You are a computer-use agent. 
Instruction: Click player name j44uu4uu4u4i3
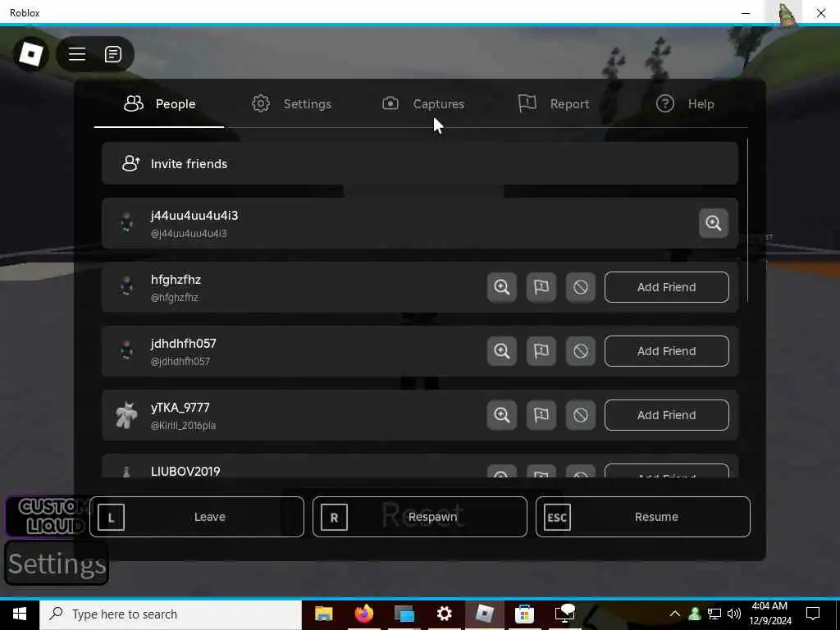click(x=194, y=216)
